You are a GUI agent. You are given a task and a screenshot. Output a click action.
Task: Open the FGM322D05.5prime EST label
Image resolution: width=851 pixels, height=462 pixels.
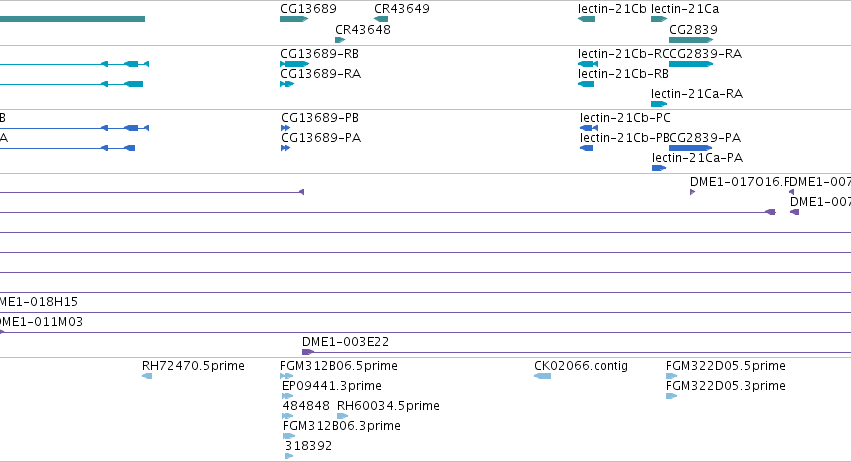tap(726, 365)
